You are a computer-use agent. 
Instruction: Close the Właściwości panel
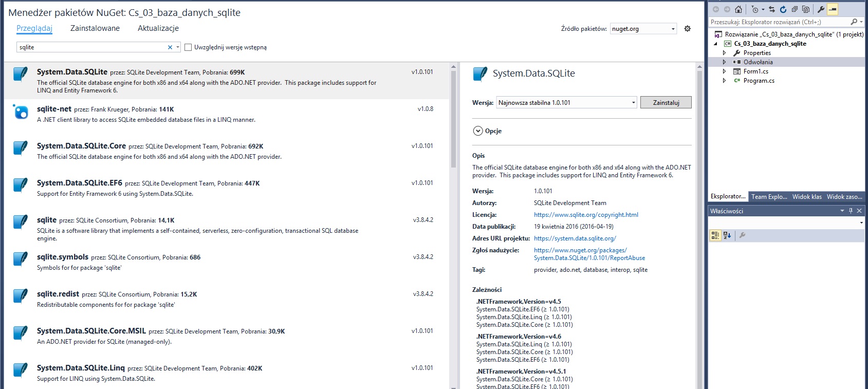click(x=859, y=211)
